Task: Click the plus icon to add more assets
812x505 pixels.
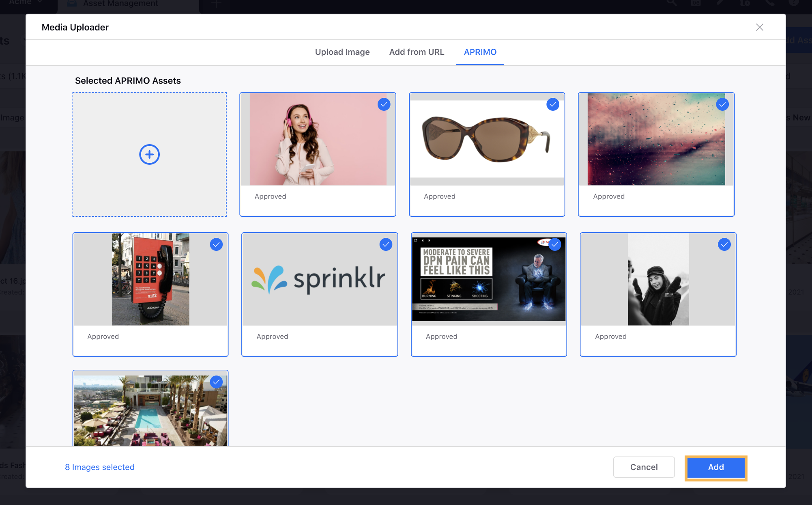Action: pyautogui.click(x=149, y=154)
